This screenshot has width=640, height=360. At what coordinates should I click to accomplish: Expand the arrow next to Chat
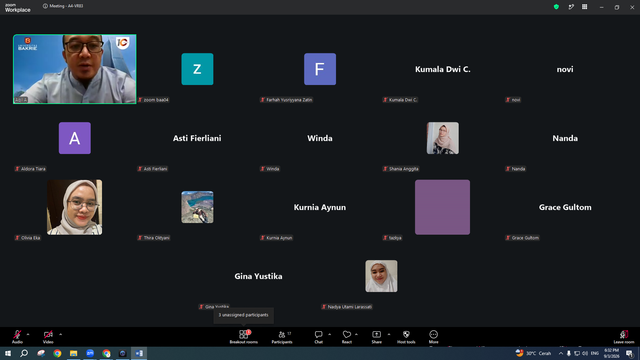(x=329, y=334)
